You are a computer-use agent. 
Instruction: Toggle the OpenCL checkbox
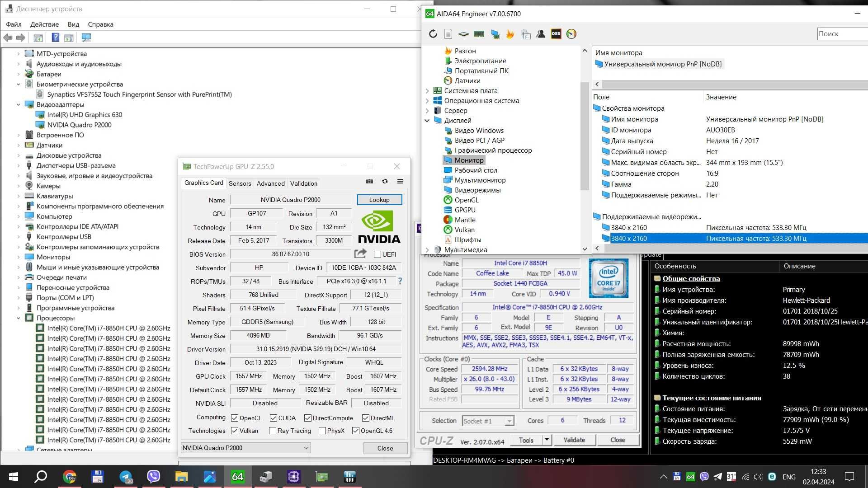point(235,418)
